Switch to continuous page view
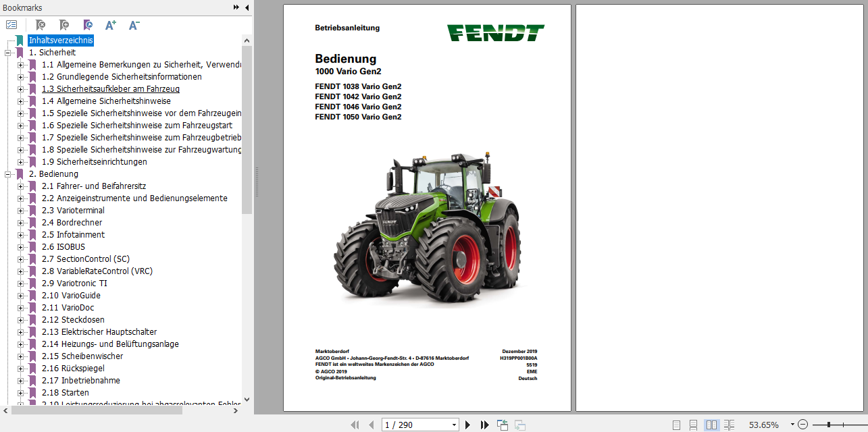The height and width of the screenshot is (432, 868). (x=694, y=425)
